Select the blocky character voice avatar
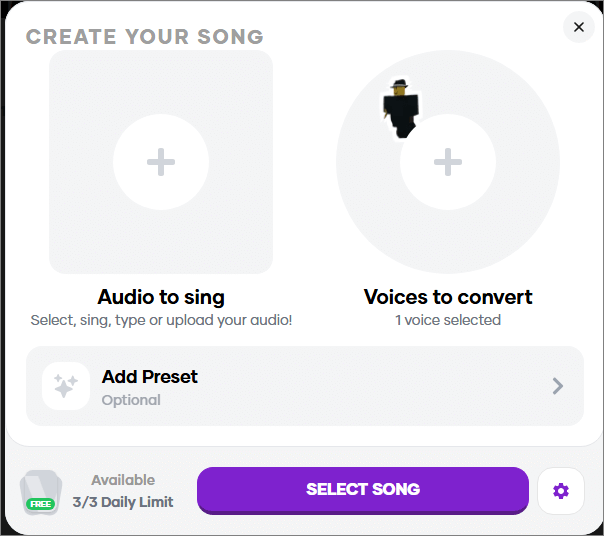Image resolution: width=604 pixels, height=536 pixels. (x=400, y=108)
